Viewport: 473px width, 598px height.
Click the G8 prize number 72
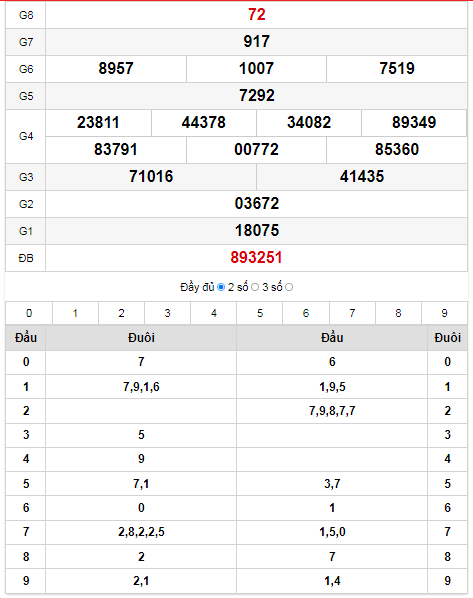[x=256, y=15]
